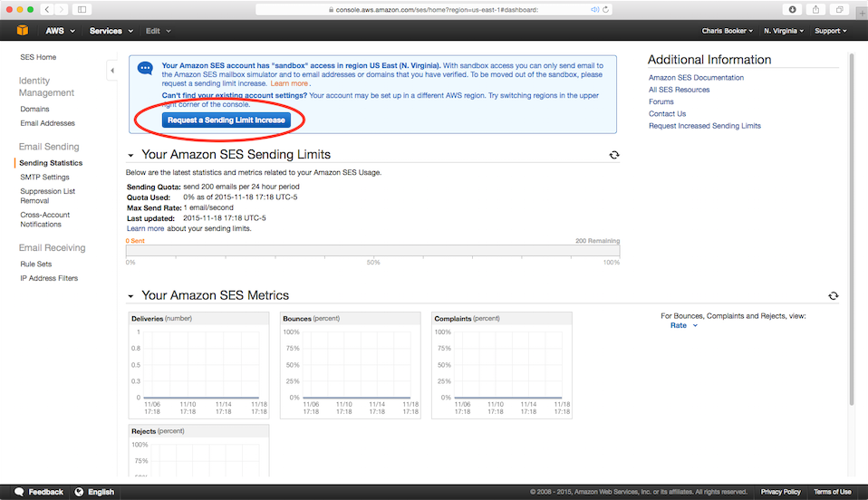The image size is (868, 500).
Task: Open All SES Resources link
Action: 680,90
